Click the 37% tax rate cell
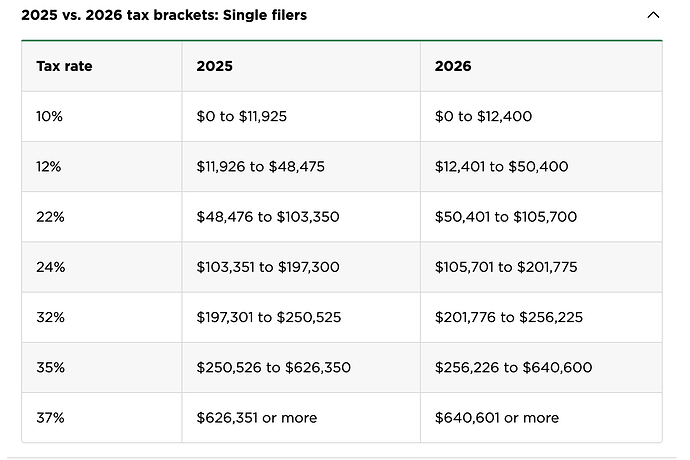This screenshot has width=690, height=460. pyautogui.click(x=49, y=417)
